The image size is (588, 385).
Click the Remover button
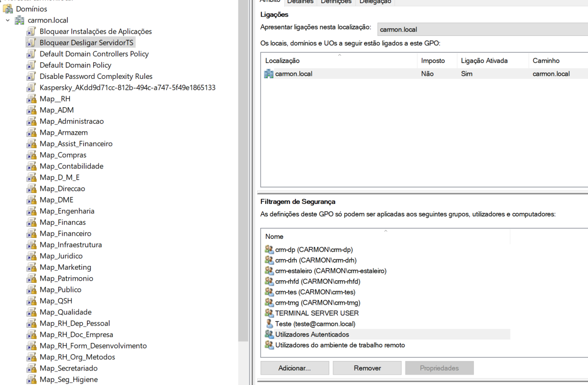[367, 368]
